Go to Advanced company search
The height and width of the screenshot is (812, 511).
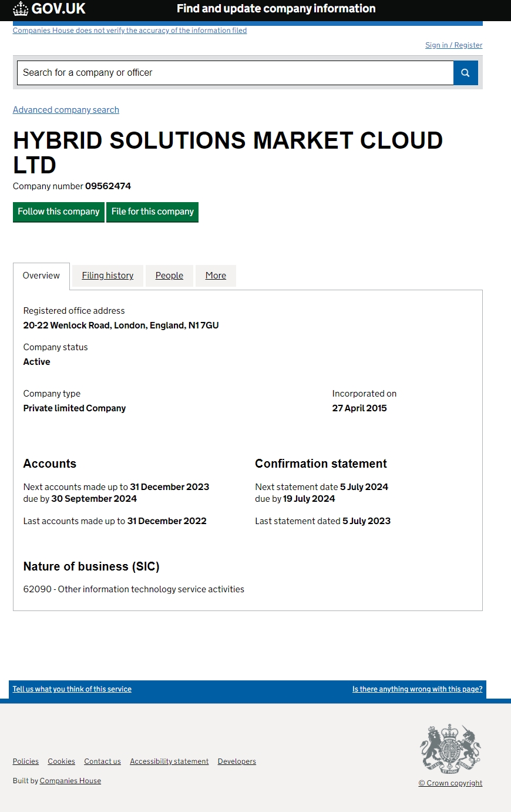66,110
